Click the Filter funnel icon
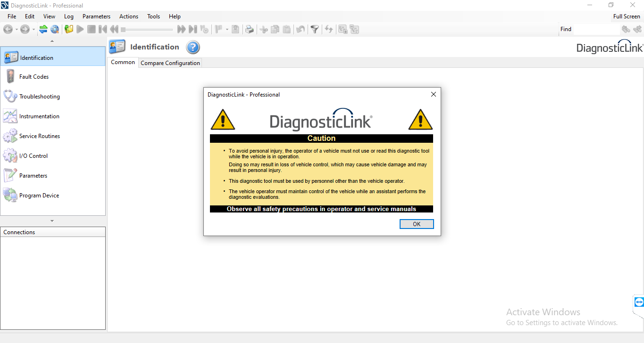Viewport: 644px width, 343px height. tap(315, 29)
